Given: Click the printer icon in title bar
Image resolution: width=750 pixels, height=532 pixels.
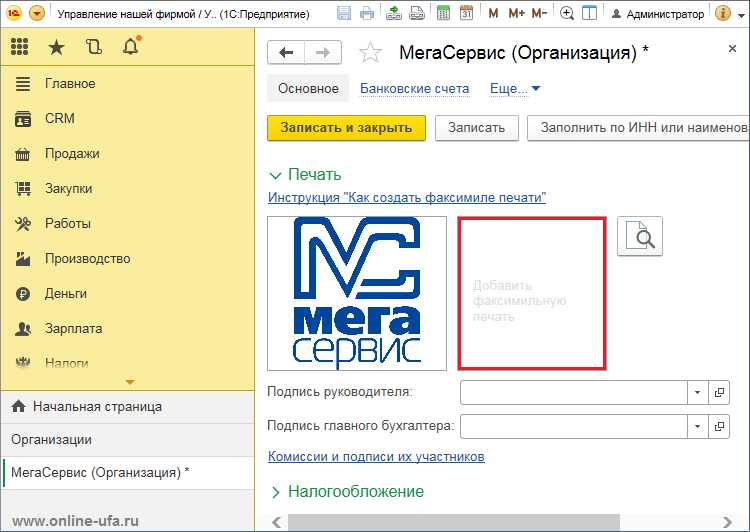Looking at the screenshot, I should (x=367, y=13).
